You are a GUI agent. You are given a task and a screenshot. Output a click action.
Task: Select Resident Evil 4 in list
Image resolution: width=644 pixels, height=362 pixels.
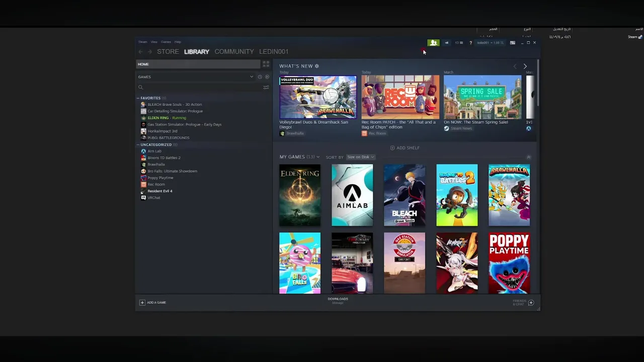point(159,191)
